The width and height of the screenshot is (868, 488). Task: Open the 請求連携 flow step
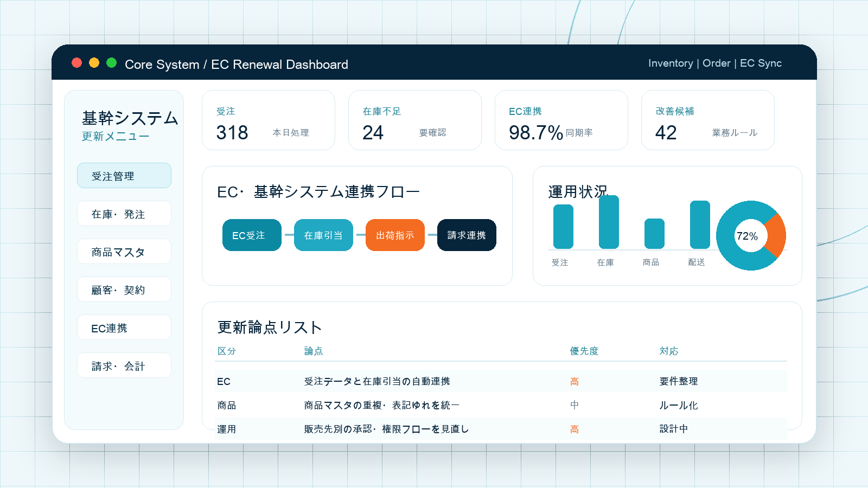coord(467,235)
